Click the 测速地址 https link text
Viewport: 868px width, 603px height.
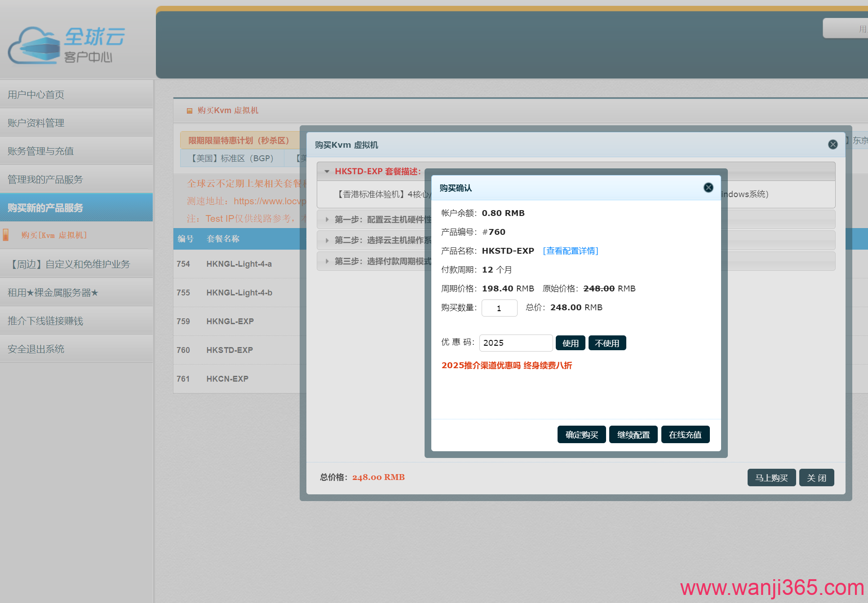pyautogui.click(x=247, y=201)
